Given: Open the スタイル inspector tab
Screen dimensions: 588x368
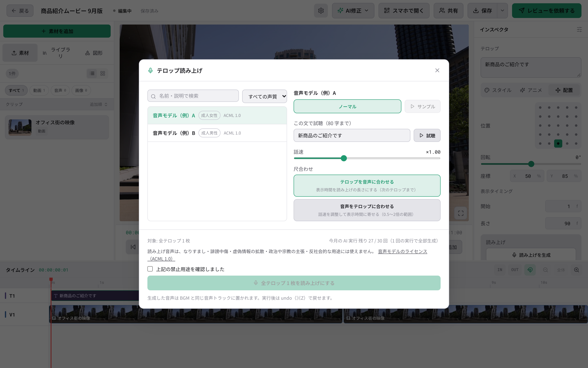Looking at the screenshot, I should tap(498, 90).
